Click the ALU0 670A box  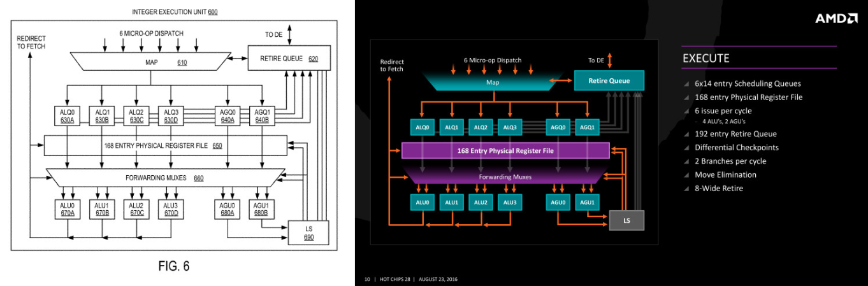click(x=68, y=209)
